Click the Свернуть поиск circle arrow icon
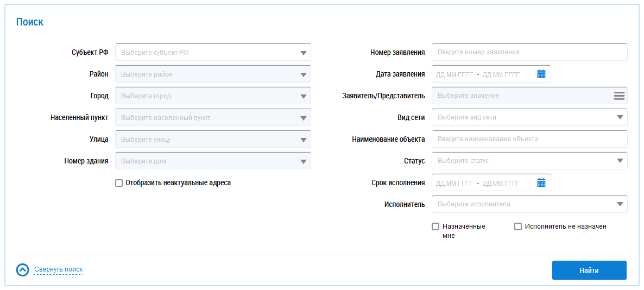Image resolution: width=644 pixels, height=290 pixels. pos(22,270)
